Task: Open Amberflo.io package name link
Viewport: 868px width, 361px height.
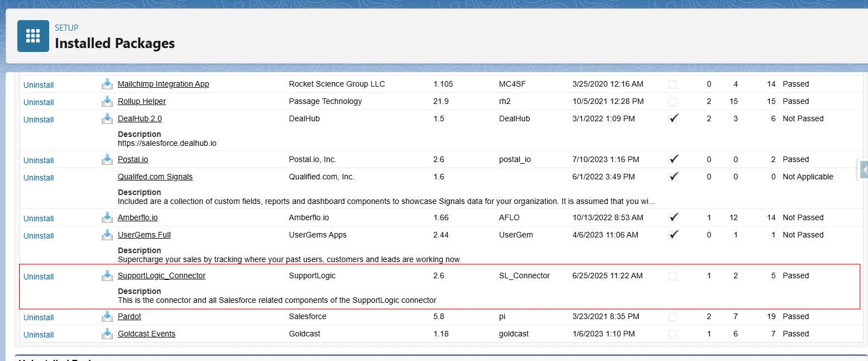Action: click(x=138, y=217)
